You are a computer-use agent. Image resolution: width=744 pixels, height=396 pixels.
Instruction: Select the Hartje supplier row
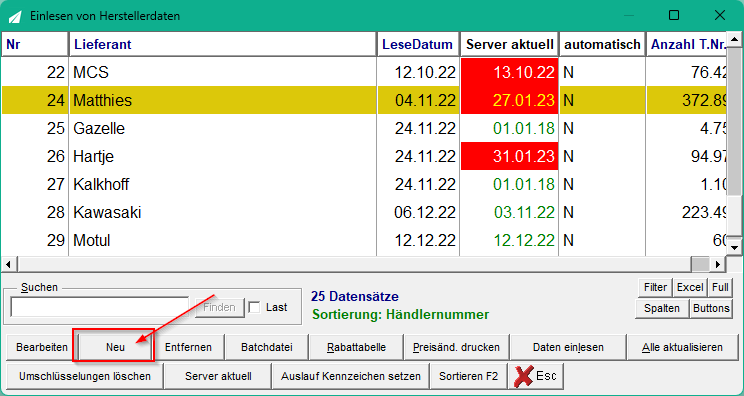364,156
